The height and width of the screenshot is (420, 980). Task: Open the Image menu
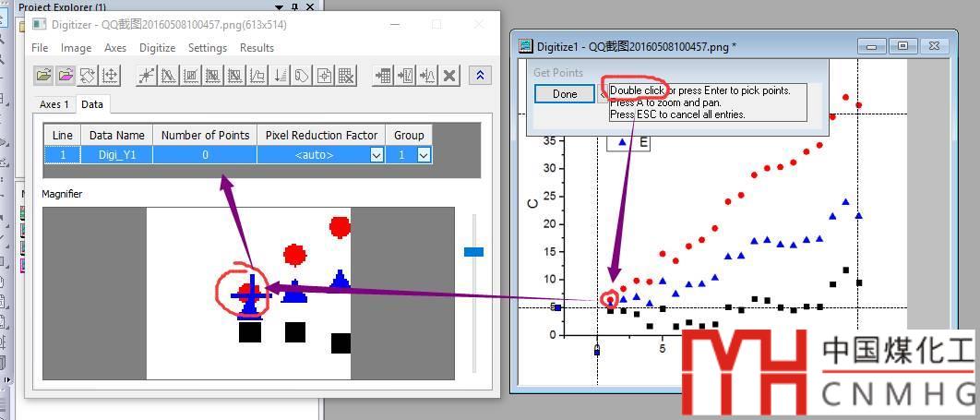coord(77,48)
